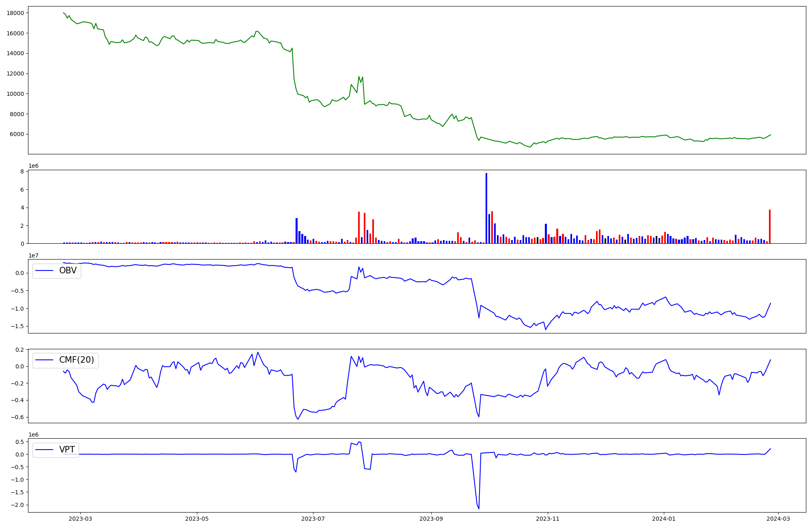Click the 18000 price axis label
812x528 pixels.
(15, 13)
